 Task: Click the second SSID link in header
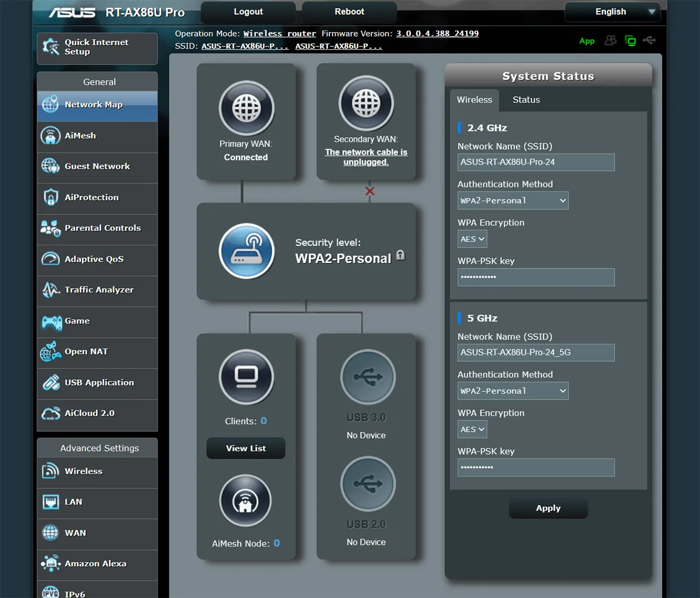(x=339, y=46)
